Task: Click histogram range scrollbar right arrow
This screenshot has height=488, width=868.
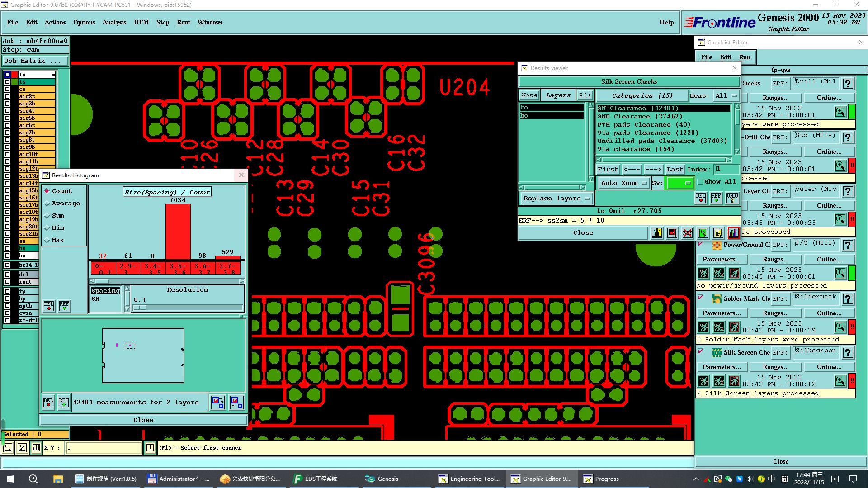Action: pyautogui.click(x=242, y=281)
